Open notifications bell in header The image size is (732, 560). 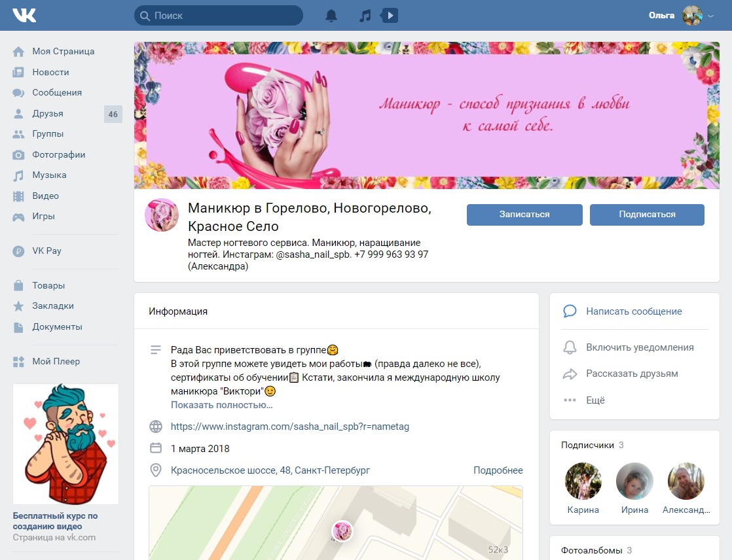[x=331, y=16]
